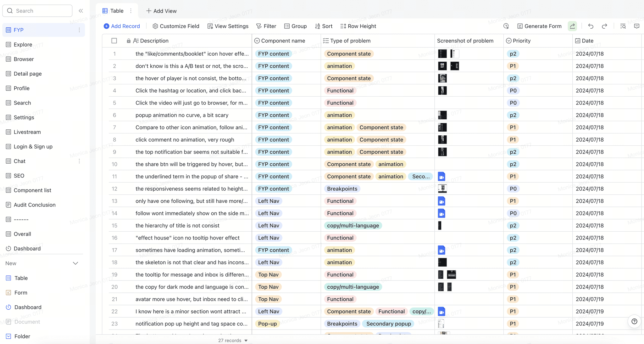The height and width of the screenshot is (344, 644).
Task: Collapse the New section chevron
Action: [75, 263]
